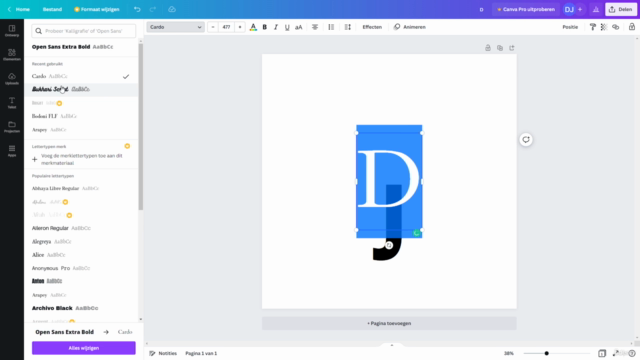
Task: Click the Alles wijzigen button
Action: coord(84,348)
